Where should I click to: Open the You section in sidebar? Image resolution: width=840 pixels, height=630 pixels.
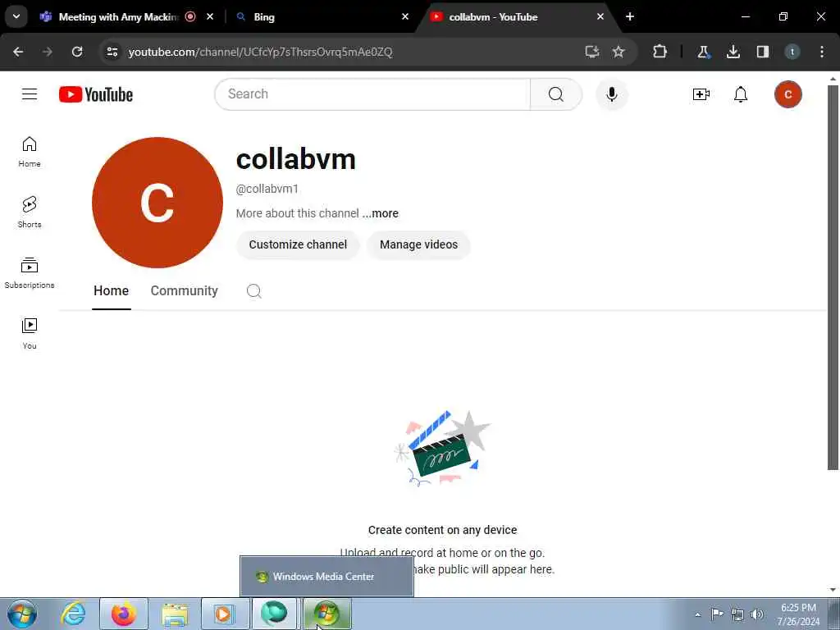[x=30, y=333]
